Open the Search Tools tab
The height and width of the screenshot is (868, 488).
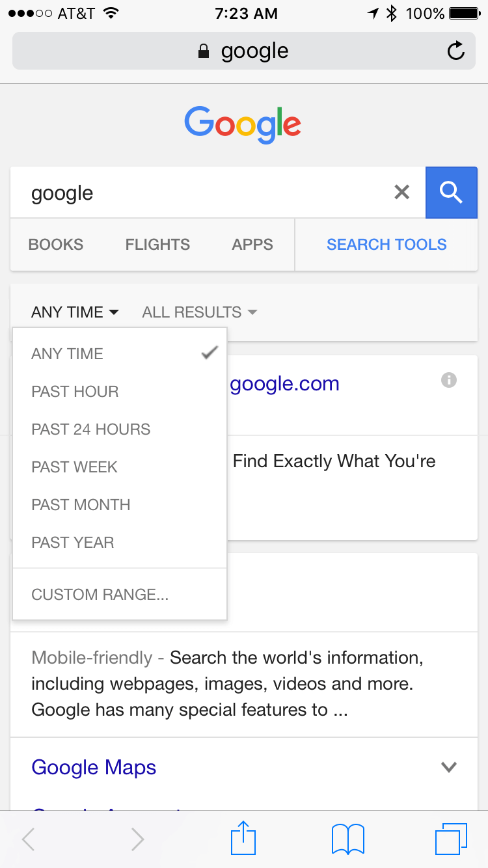pos(386,244)
